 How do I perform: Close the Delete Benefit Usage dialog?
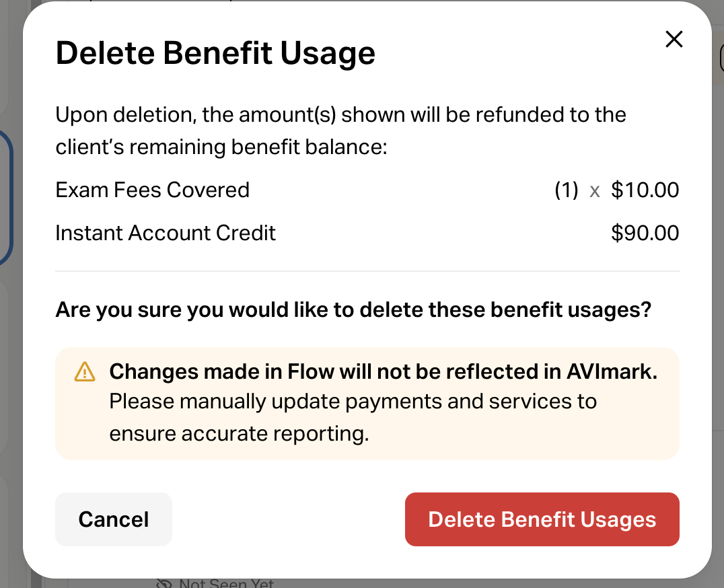pyautogui.click(x=674, y=40)
